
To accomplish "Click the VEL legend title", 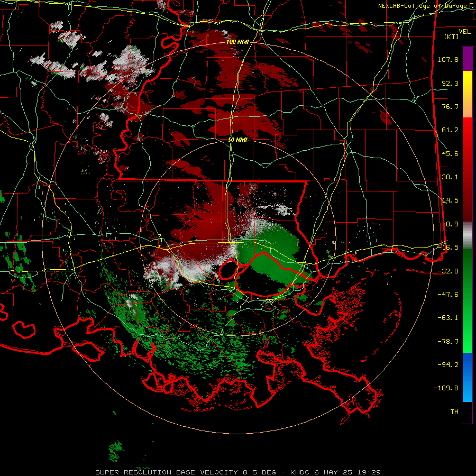I will pyautogui.click(x=464, y=32).
